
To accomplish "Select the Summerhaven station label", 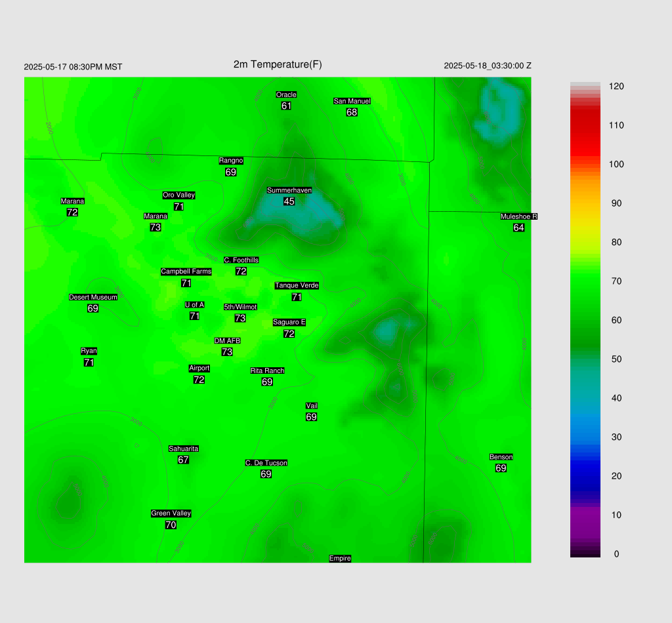I will tap(289, 190).
